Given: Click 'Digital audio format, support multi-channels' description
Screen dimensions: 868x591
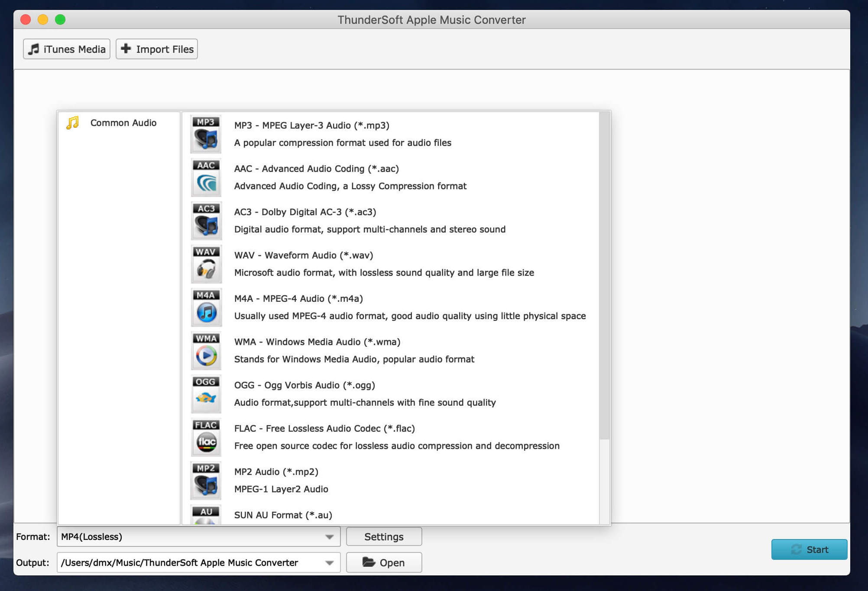Looking at the screenshot, I should tap(370, 229).
